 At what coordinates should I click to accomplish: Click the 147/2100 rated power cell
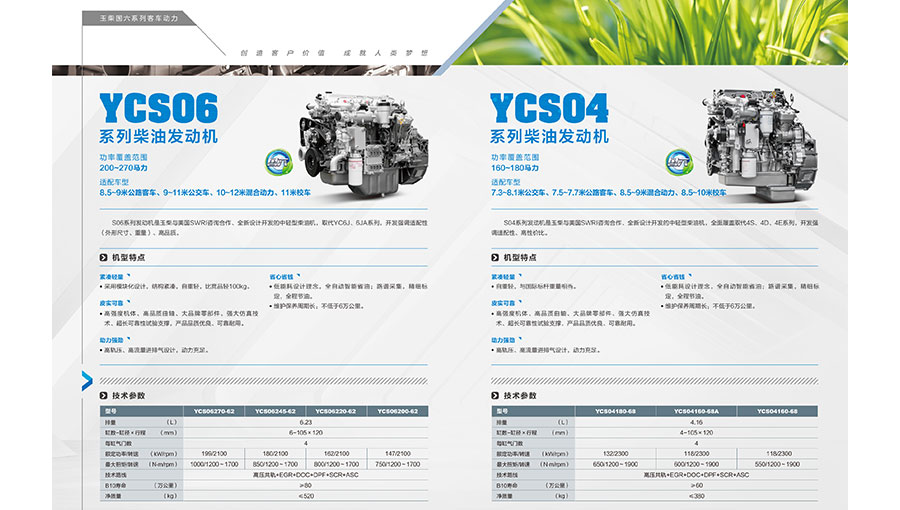tap(398, 454)
